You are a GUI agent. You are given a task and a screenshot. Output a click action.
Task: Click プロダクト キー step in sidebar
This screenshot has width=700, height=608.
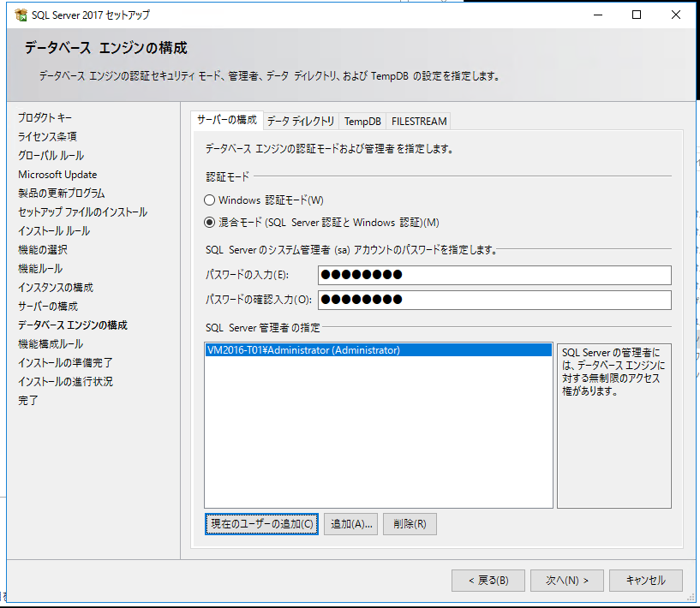(45, 118)
